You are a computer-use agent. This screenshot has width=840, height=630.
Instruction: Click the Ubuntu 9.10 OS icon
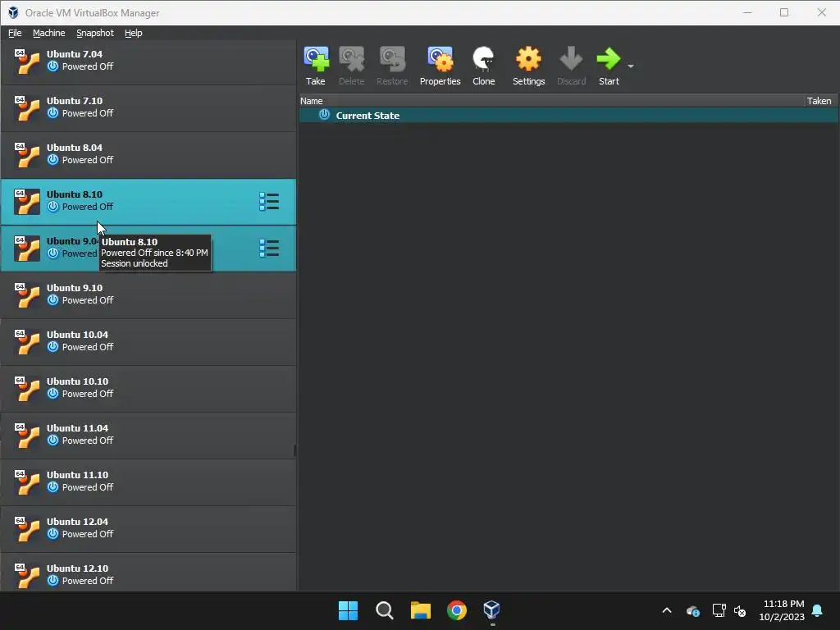click(x=27, y=295)
